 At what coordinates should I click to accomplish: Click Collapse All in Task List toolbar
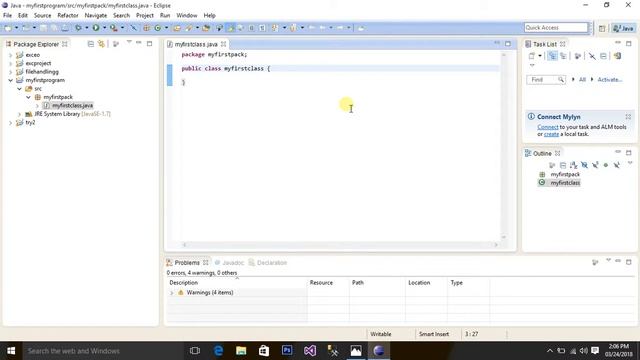603,56
